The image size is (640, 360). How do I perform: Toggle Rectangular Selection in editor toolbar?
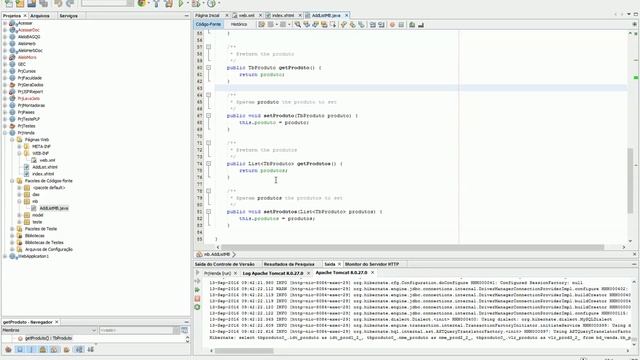pos(333,24)
